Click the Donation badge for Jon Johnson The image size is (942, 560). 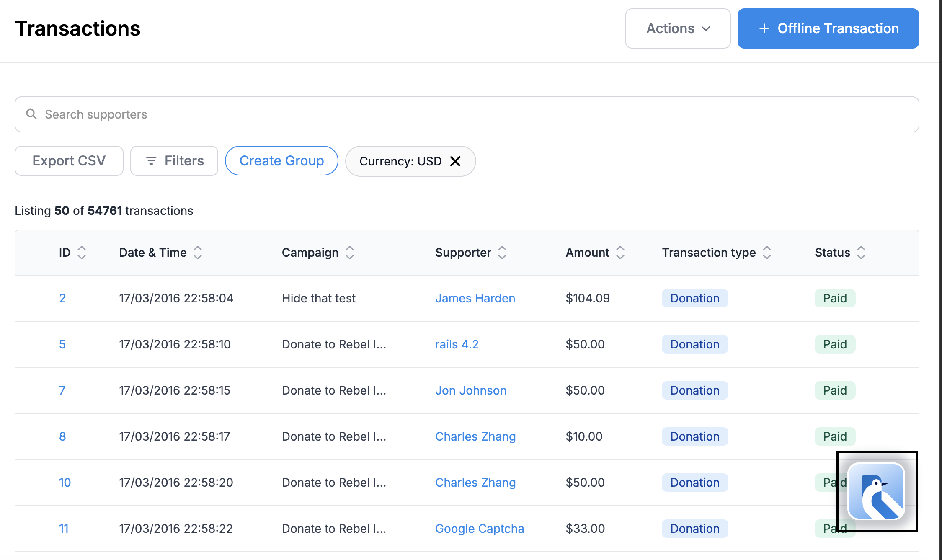(x=695, y=390)
